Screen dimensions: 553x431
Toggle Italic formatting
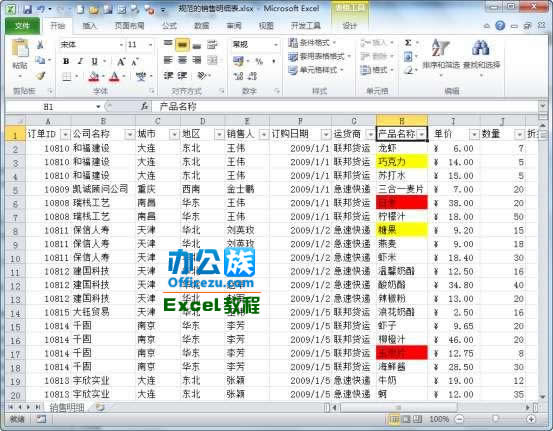click(80, 61)
